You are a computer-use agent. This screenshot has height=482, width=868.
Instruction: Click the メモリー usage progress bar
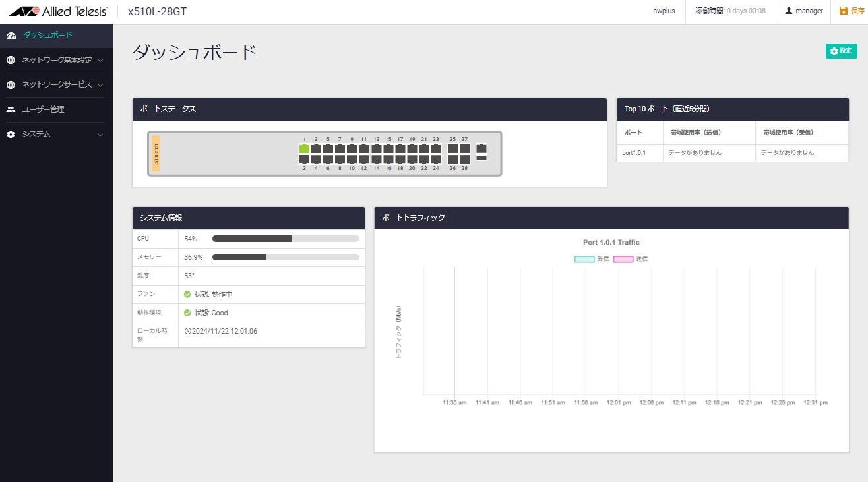click(x=286, y=257)
